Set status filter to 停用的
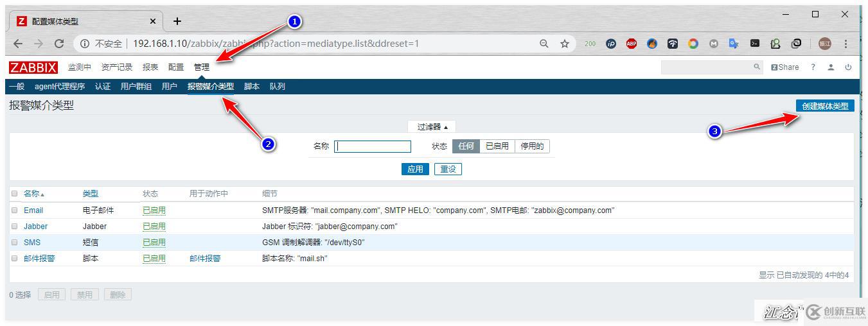Image resolution: width=868 pixels, height=326 pixels. (x=532, y=146)
